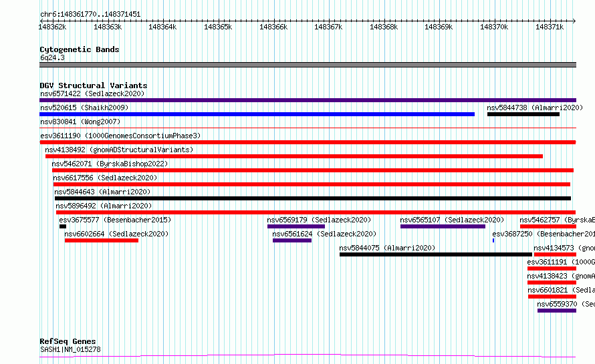Click the red nsv4138492 variant bar
The height and width of the screenshot is (364, 595).
(x=294, y=156)
